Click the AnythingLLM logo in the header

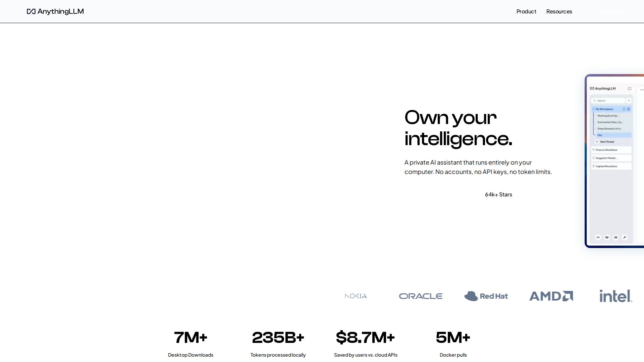pos(55,11)
